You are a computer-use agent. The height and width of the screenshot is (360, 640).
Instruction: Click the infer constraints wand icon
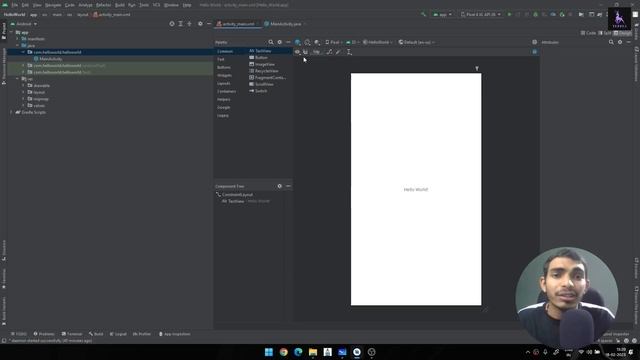(338, 52)
